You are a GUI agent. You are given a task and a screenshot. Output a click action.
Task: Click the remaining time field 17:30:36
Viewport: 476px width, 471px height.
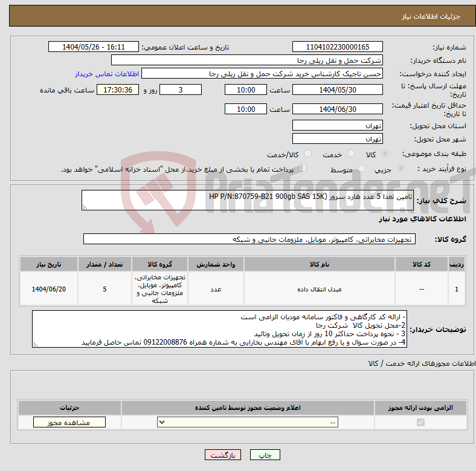point(118,89)
